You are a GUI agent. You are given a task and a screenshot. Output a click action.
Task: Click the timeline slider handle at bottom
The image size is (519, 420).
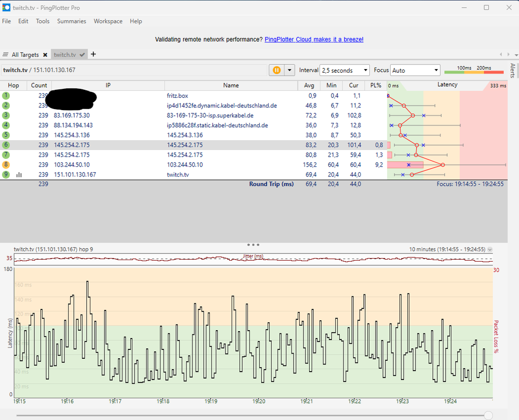(488, 415)
